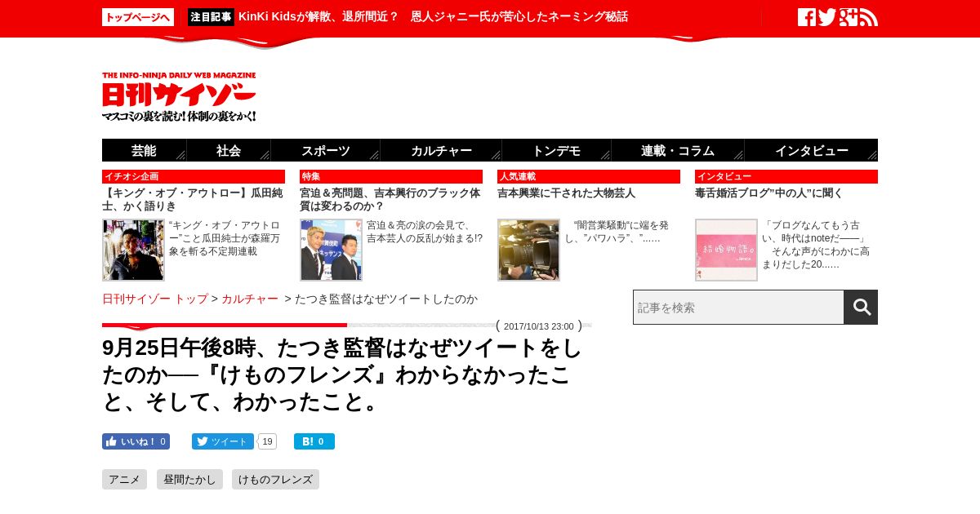The image size is (980, 514).
Task: Click the 2017/10/13 23:00 date stamp
Action: [539, 326]
